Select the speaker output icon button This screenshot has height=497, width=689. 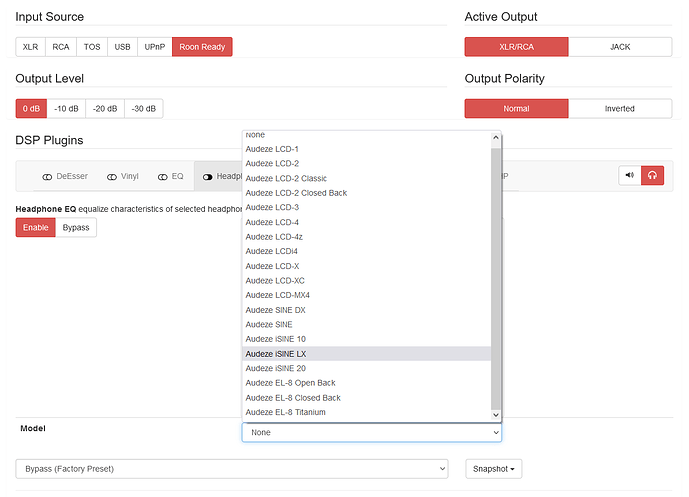[x=630, y=175]
